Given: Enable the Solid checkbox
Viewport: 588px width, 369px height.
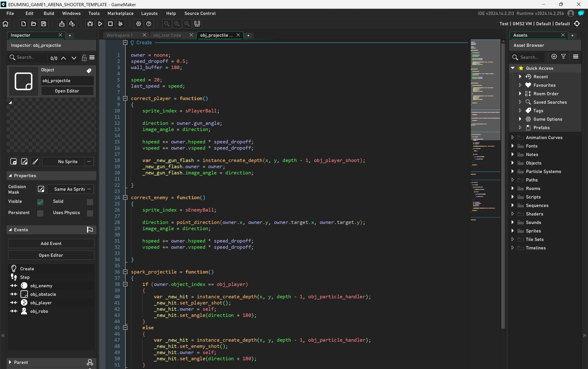Looking at the screenshot, I should tap(90, 202).
